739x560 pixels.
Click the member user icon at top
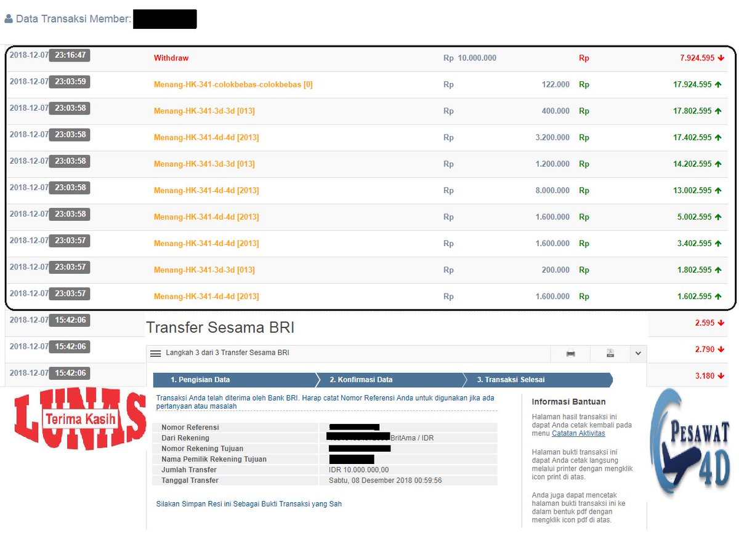click(9, 19)
